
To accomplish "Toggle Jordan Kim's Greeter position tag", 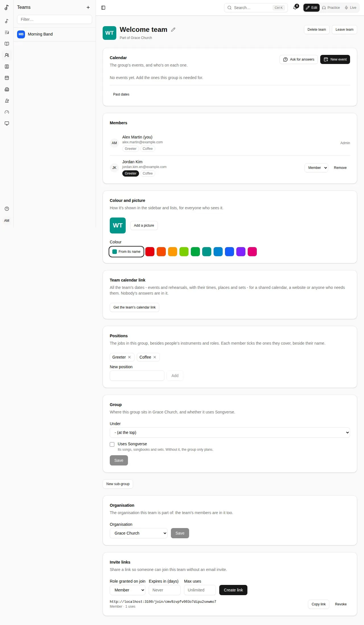I will click(131, 173).
